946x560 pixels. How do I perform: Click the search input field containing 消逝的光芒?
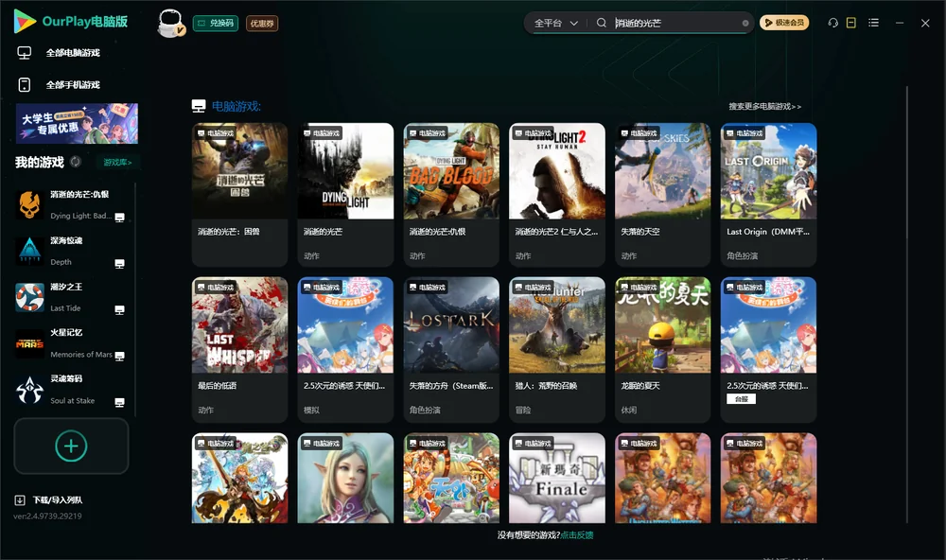[675, 23]
